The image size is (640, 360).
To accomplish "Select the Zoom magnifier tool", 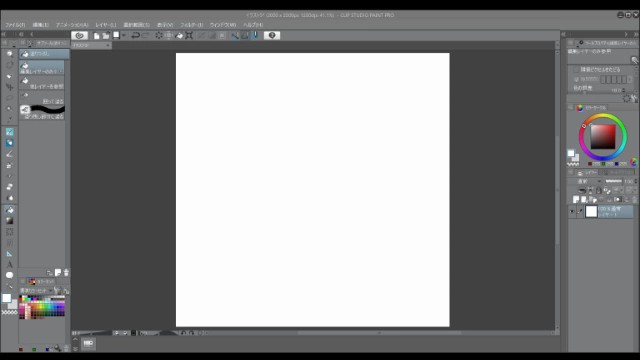I will point(9,54).
